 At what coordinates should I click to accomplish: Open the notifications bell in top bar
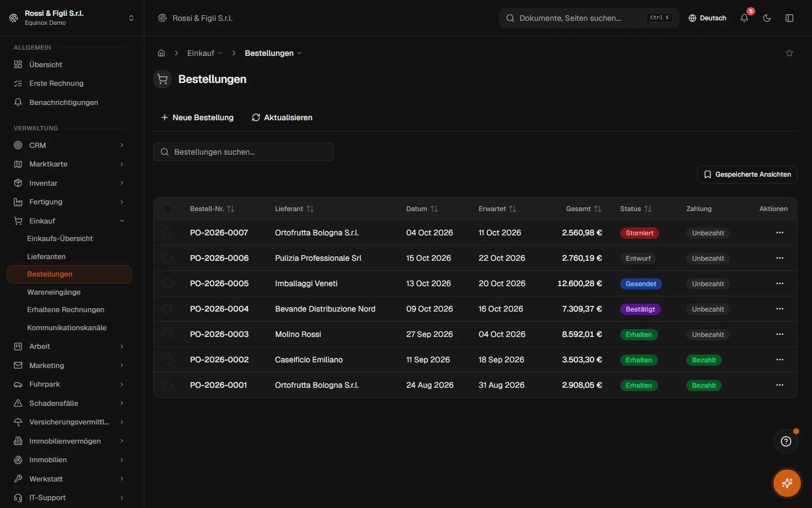click(x=744, y=18)
